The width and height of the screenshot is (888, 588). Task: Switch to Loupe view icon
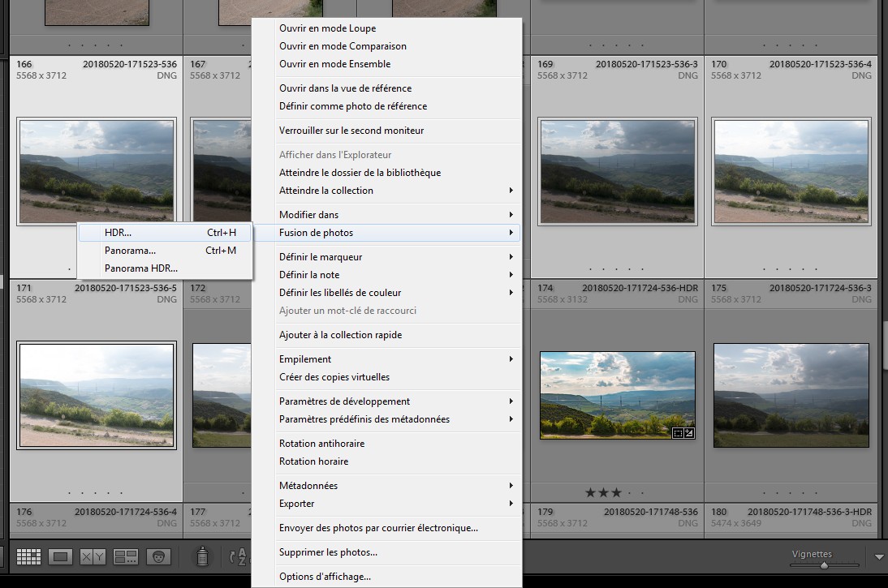click(61, 557)
